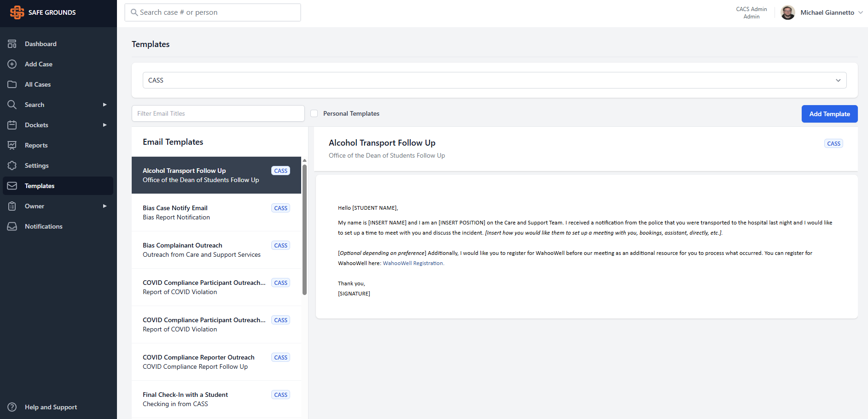
Task: Click the Reports icon
Action: [12, 145]
